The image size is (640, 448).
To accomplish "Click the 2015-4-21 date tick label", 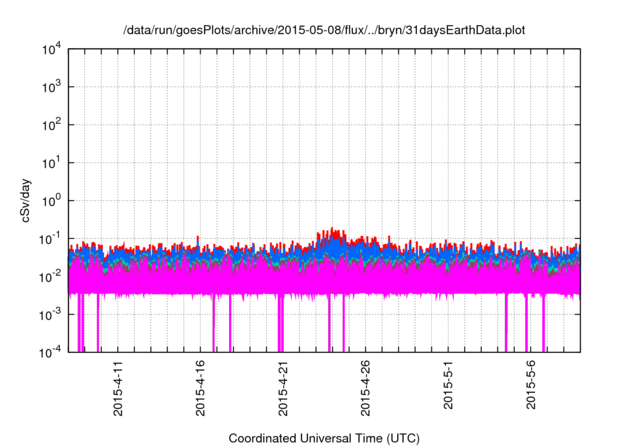I will click(283, 388).
